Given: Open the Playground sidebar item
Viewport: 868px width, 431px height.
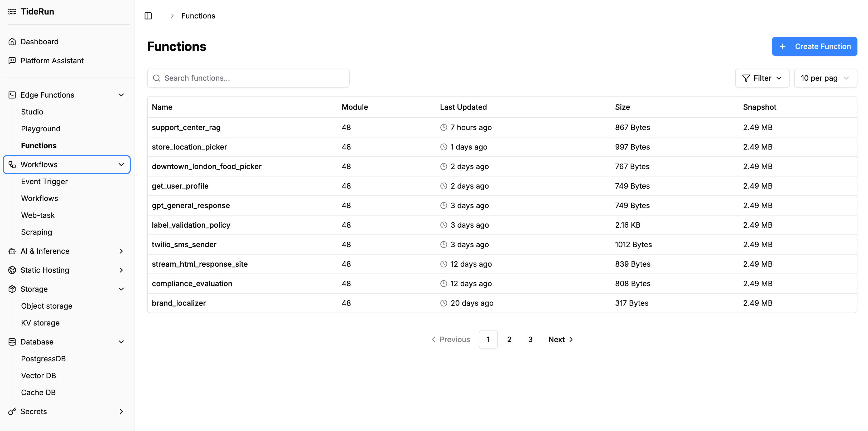Looking at the screenshot, I should (x=41, y=129).
